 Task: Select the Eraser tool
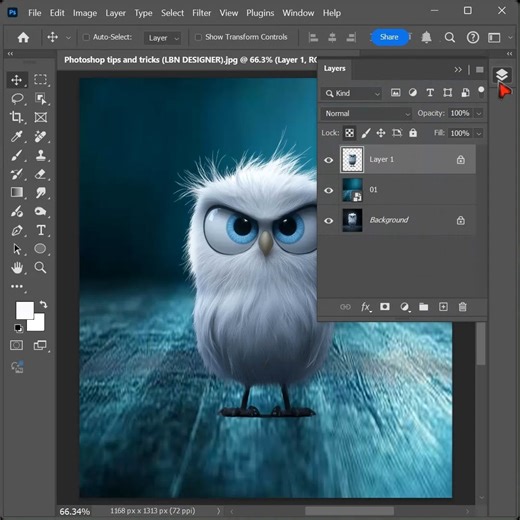(x=40, y=174)
